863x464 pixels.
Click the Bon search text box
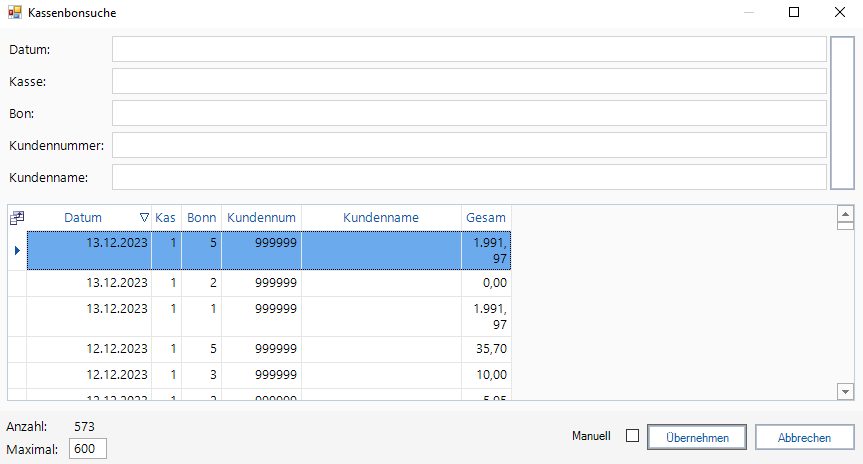tap(468, 113)
